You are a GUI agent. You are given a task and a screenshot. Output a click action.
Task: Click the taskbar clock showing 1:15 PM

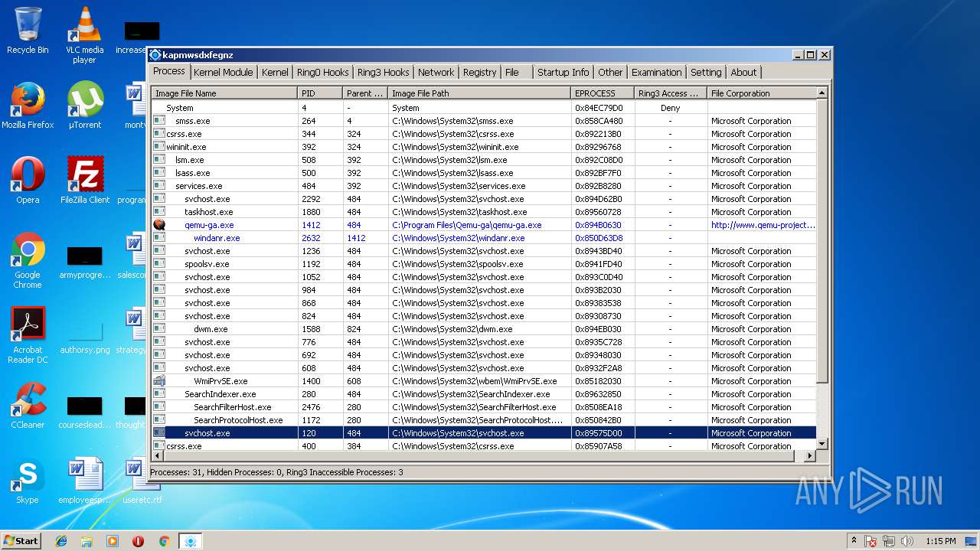pos(940,541)
